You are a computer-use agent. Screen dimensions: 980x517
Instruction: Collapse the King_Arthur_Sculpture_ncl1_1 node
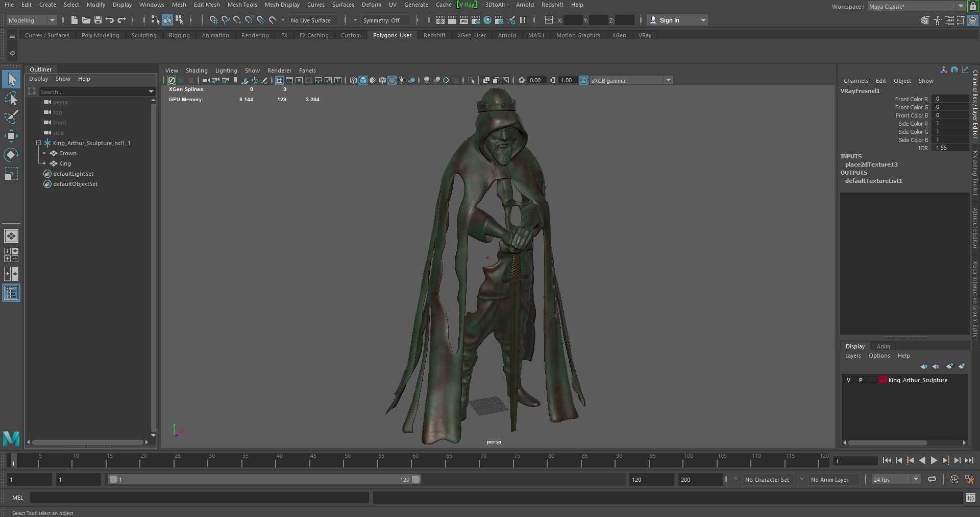[x=38, y=143]
